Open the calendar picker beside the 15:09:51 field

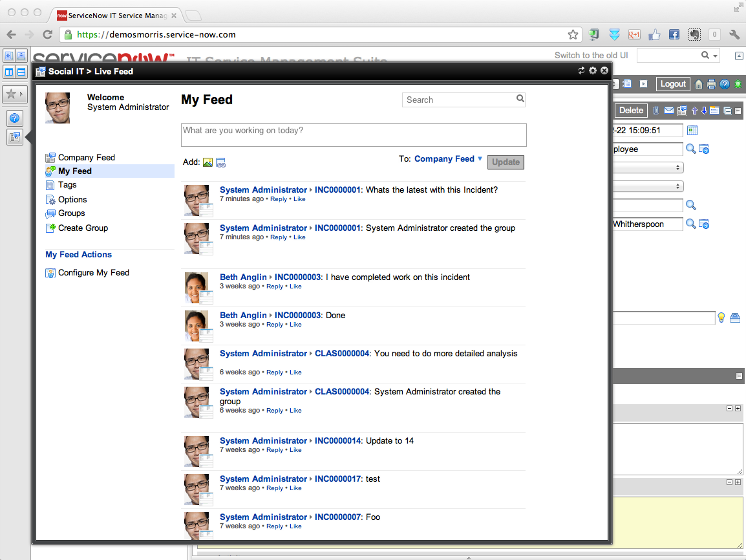[x=692, y=131]
